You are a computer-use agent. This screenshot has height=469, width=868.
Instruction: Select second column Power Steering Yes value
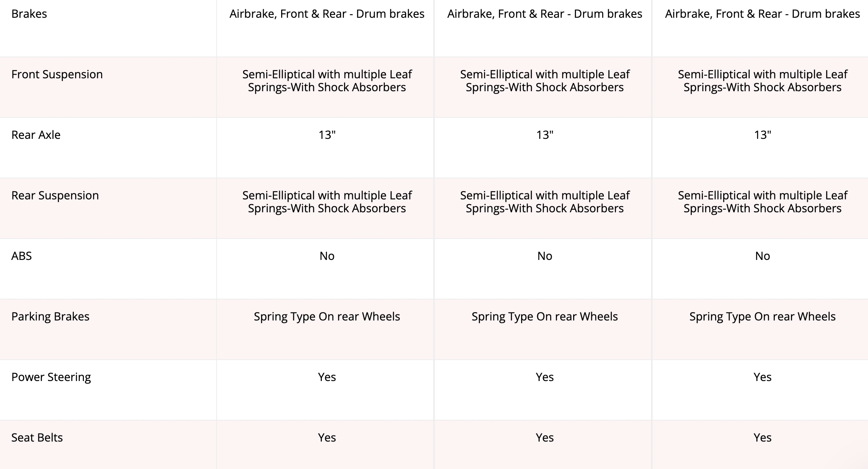pyautogui.click(x=545, y=377)
